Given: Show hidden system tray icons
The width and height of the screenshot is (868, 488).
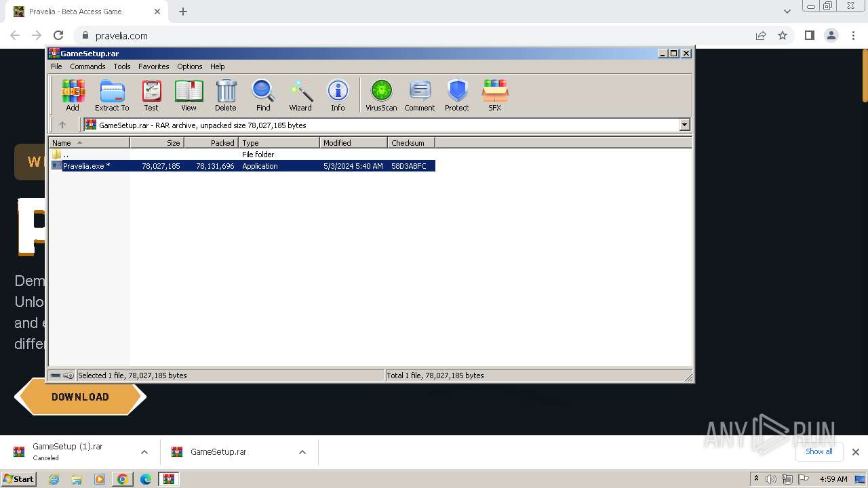Looking at the screenshot, I should point(756,479).
